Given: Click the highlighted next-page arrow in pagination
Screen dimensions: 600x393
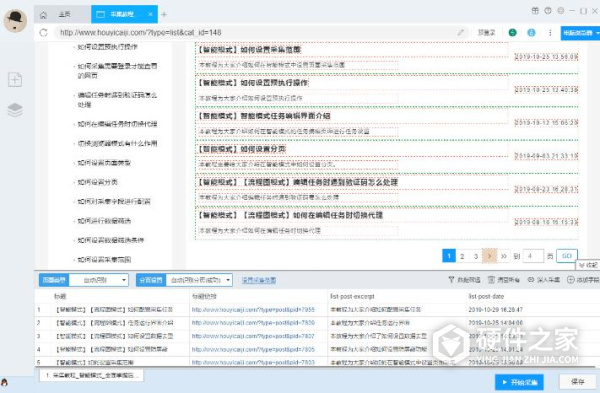Looking at the screenshot, I should (x=489, y=256).
